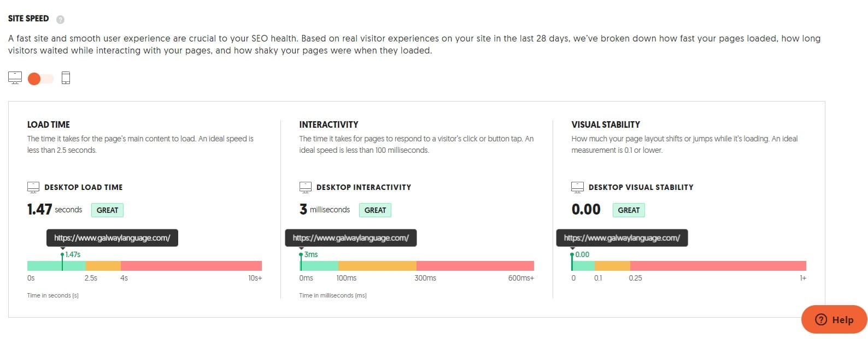Click the monitor icon beside Desktop Load Time

[x=33, y=187]
